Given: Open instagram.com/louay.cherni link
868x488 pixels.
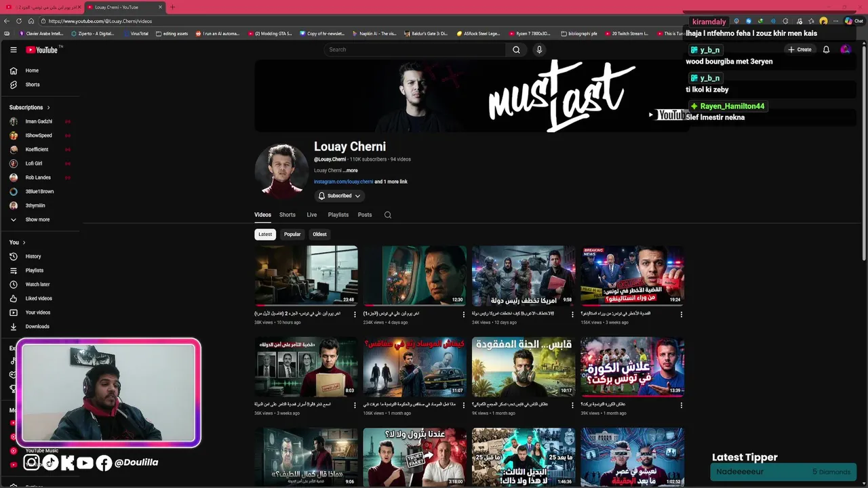Looking at the screenshot, I should [343, 182].
